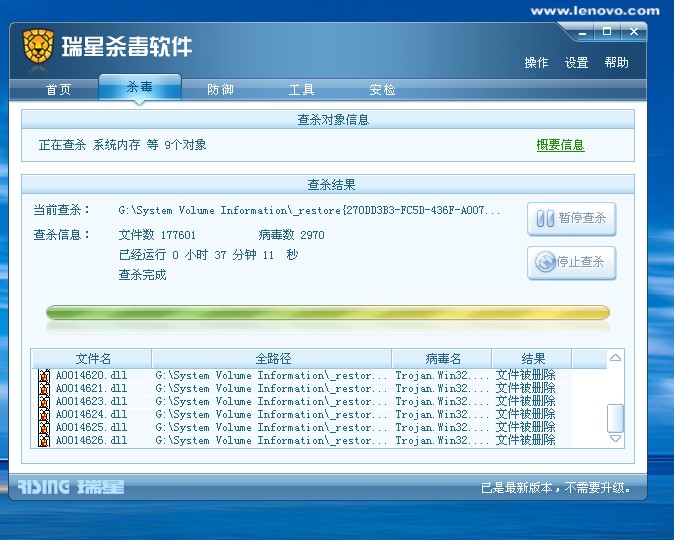Click the path cell of A0014620.dll row
674x540 pixels.
click(x=271, y=376)
